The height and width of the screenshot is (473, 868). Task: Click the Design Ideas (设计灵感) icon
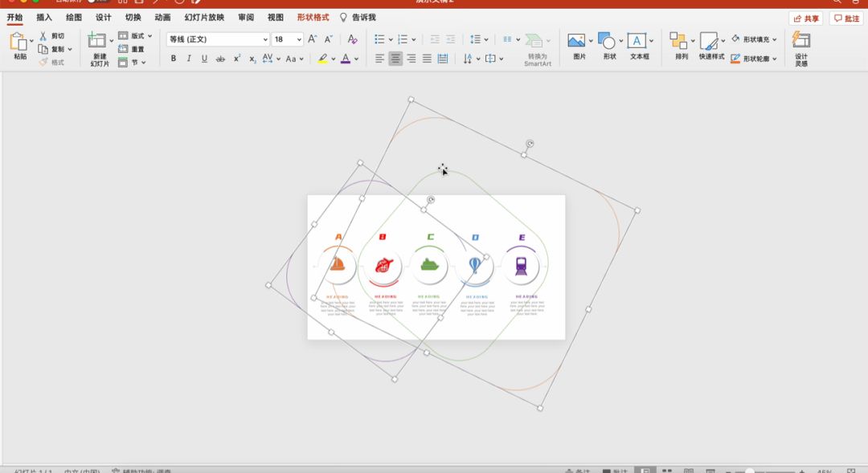click(x=801, y=40)
